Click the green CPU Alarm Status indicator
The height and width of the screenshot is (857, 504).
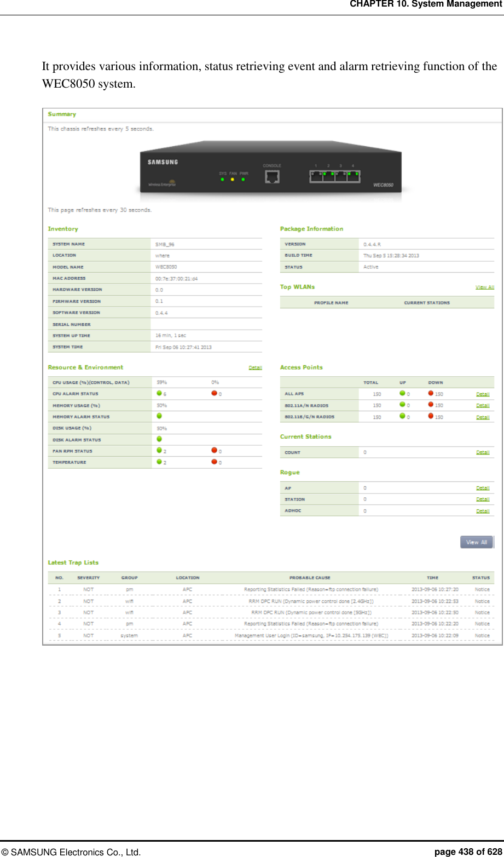159,393
